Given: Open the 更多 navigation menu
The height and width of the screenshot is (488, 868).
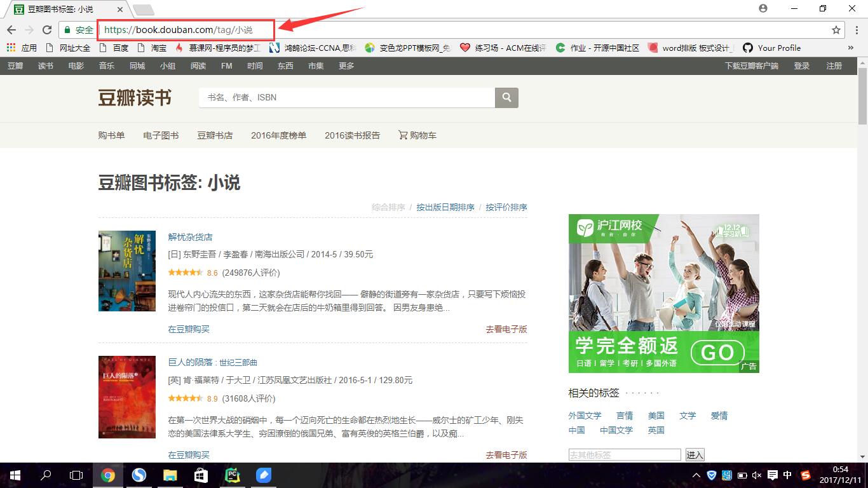Looking at the screenshot, I should click(x=346, y=66).
